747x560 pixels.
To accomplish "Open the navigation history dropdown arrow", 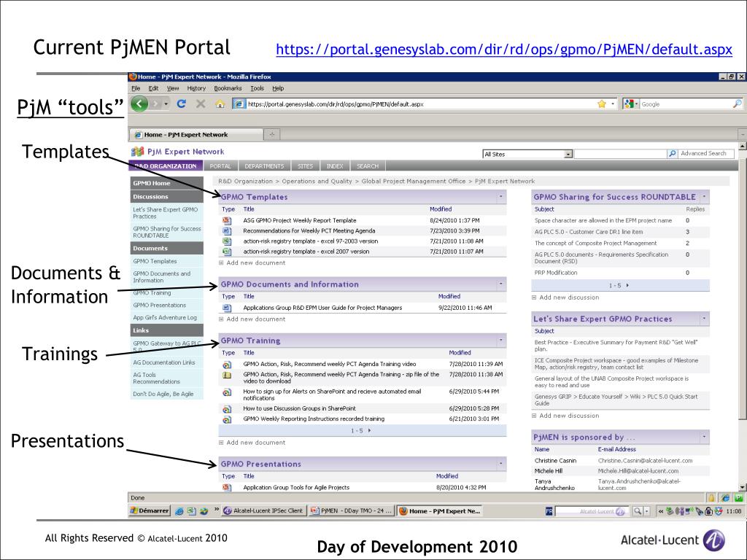I will [166, 104].
